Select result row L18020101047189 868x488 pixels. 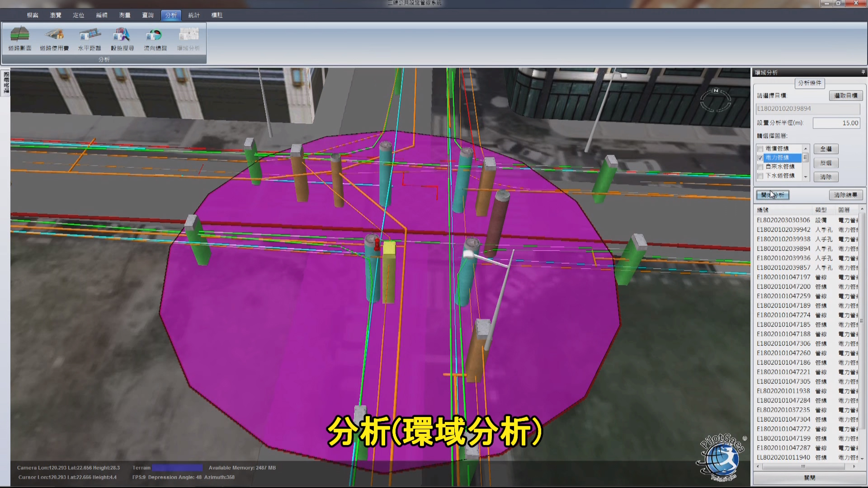click(807, 305)
